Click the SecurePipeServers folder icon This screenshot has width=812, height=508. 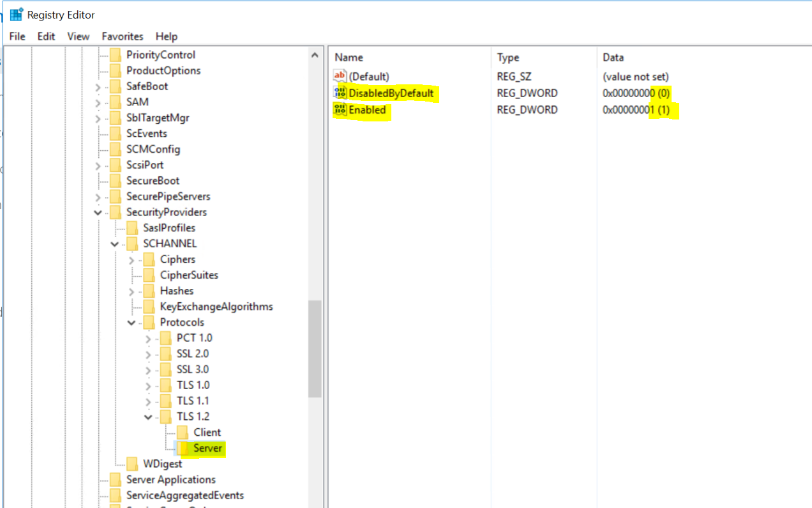[116, 196]
